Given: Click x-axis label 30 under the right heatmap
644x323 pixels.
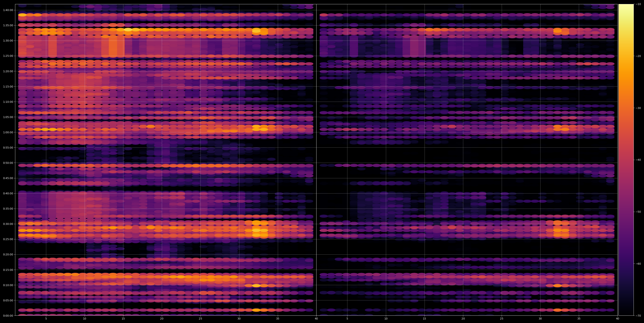Looking at the screenshot, I should point(541,319).
